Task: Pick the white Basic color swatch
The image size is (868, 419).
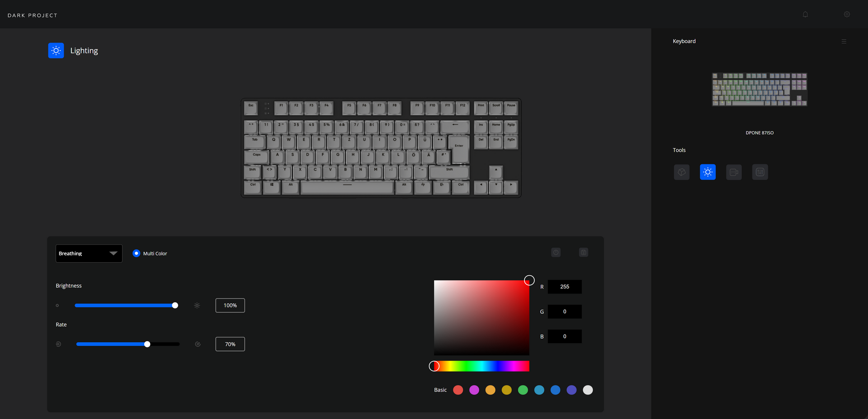Action: (x=588, y=390)
